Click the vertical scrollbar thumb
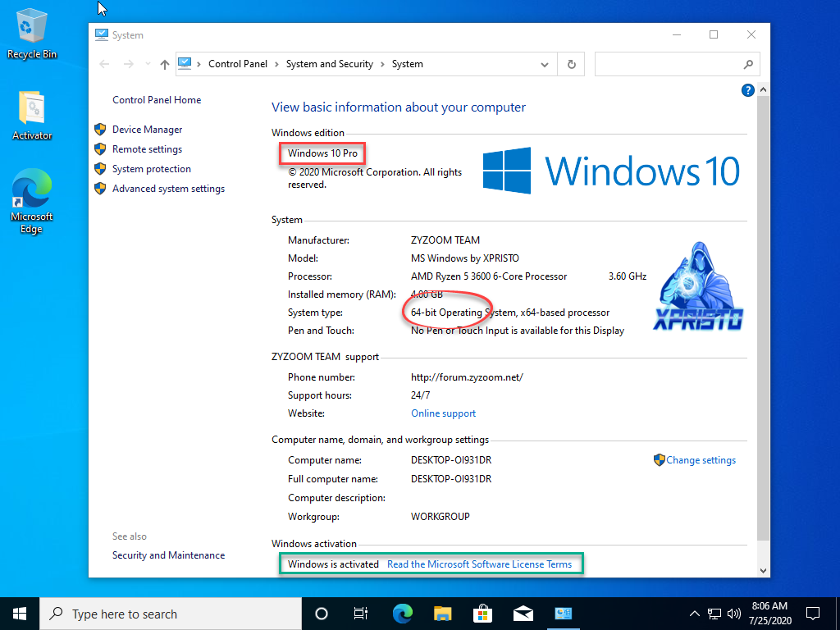 click(764, 318)
